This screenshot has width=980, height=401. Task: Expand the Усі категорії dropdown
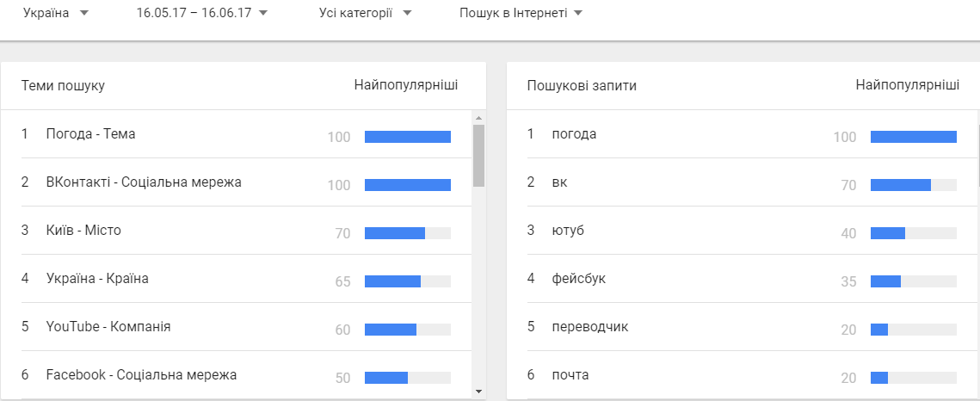pyautogui.click(x=366, y=13)
